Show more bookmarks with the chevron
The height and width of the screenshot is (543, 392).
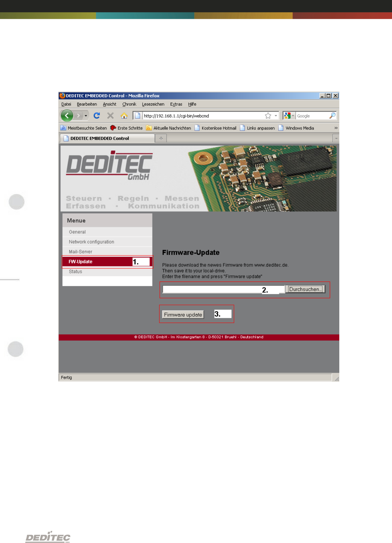coord(336,128)
